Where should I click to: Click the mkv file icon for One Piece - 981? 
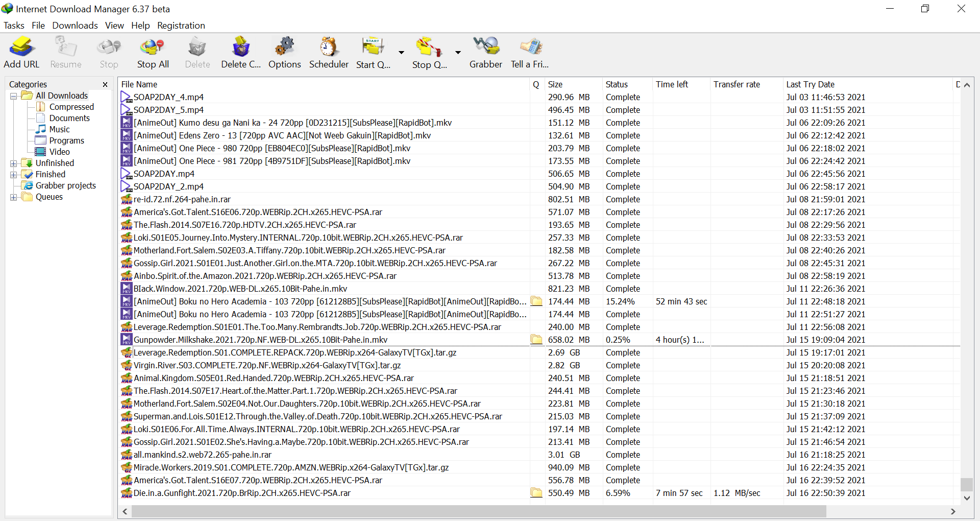point(126,161)
